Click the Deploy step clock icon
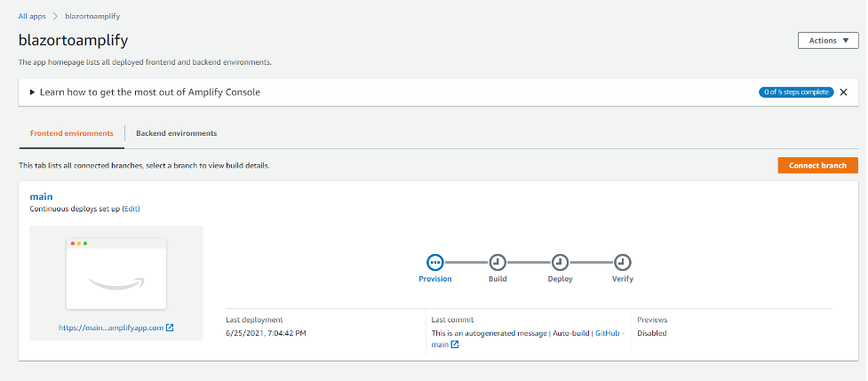The width and height of the screenshot is (868, 381). 560,262
